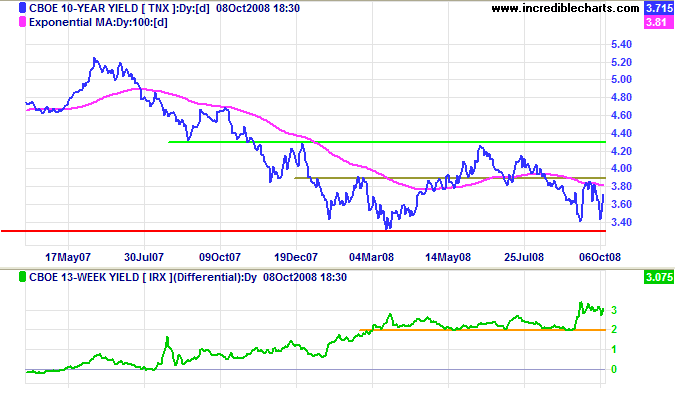This screenshot has height=395, width=675.
Task: Click the blue TNX legend color marker
Action: pos(22,8)
